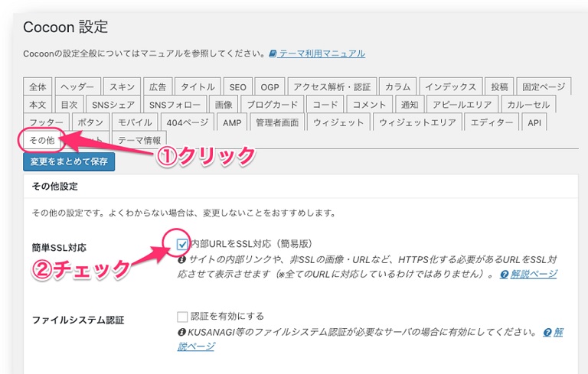Select the 本文 tab
This screenshot has height=374, width=588.
click(38, 105)
